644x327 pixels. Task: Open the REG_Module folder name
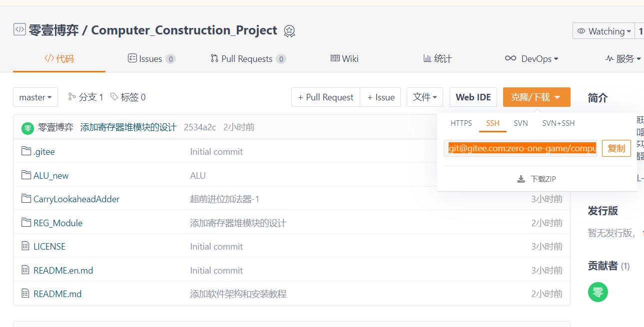(58, 223)
